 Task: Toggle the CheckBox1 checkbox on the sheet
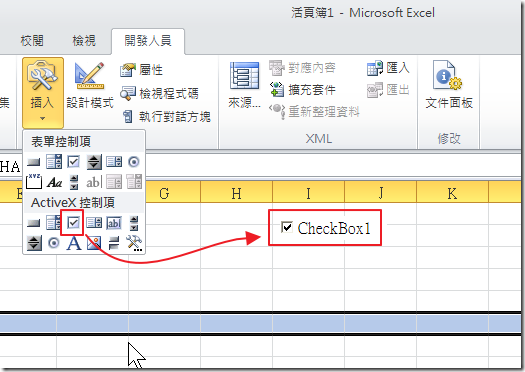point(287,227)
